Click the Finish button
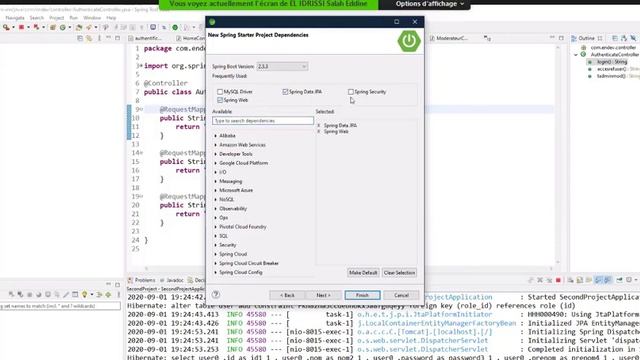Viewport: 640px width, 360px height. tap(362, 295)
